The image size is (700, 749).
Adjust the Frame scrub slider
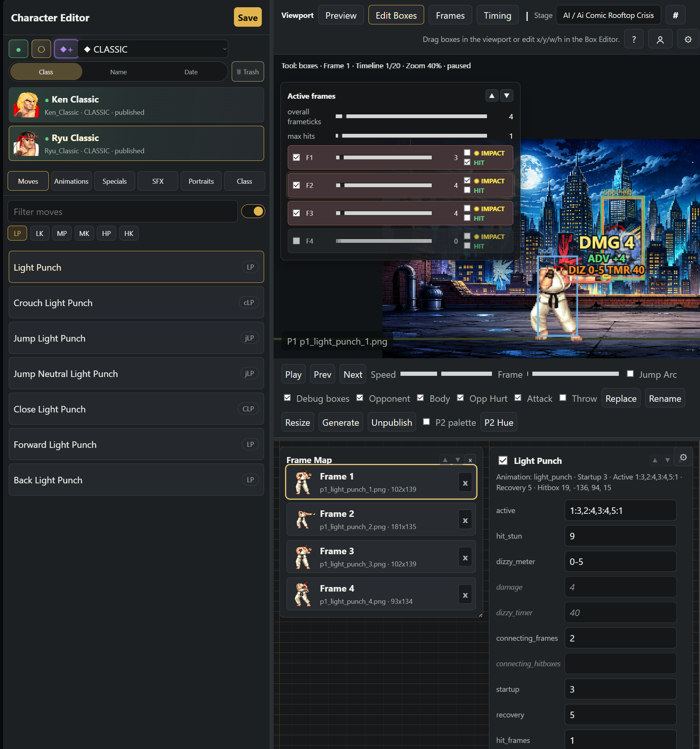click(573, 374)
